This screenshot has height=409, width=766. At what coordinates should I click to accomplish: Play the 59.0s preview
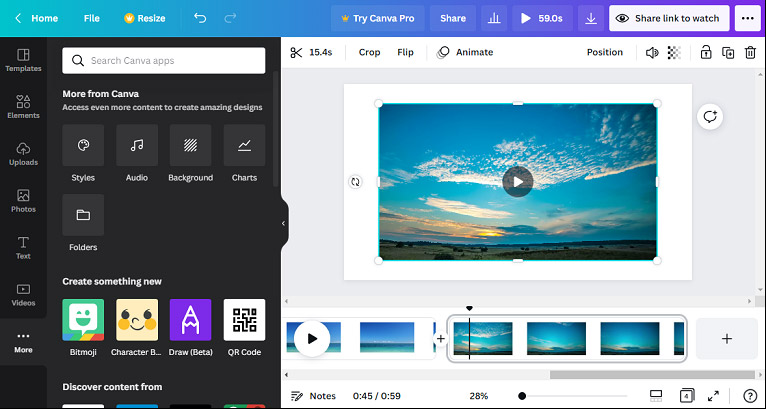click(542, 18)
